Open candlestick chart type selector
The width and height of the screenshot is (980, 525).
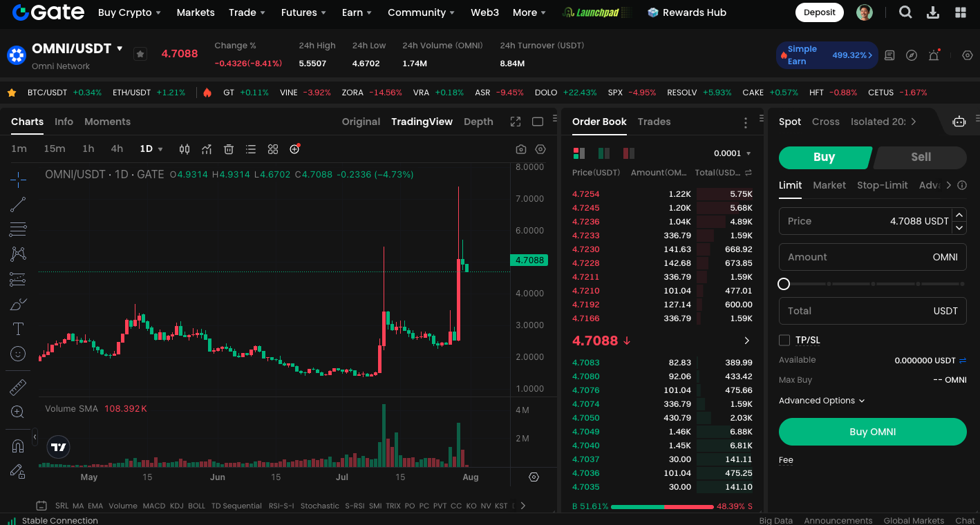tap(185, 149)
